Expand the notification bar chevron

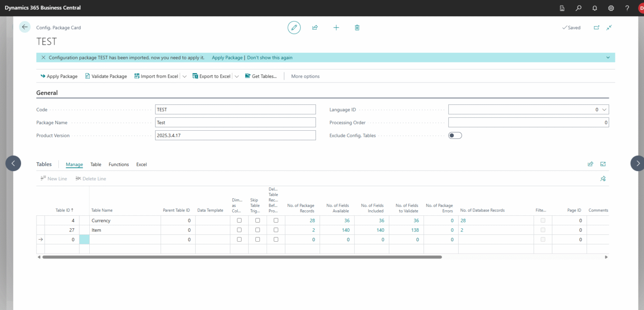pos(608,58)
